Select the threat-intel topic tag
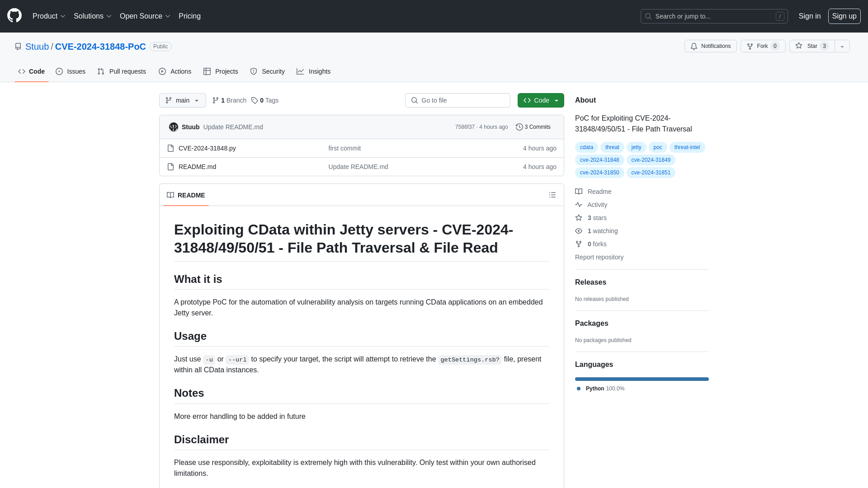The width and height of the screenshot is (868, 488). [687, 147]
